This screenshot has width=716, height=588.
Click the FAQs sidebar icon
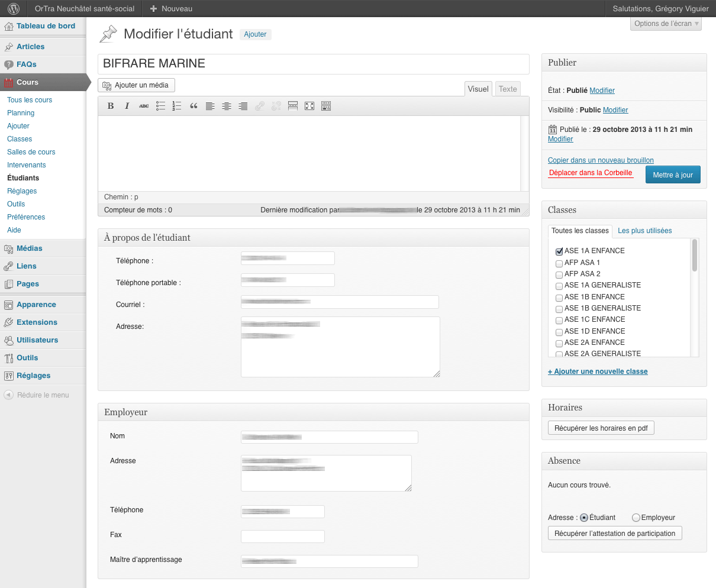tap(9, 64)
